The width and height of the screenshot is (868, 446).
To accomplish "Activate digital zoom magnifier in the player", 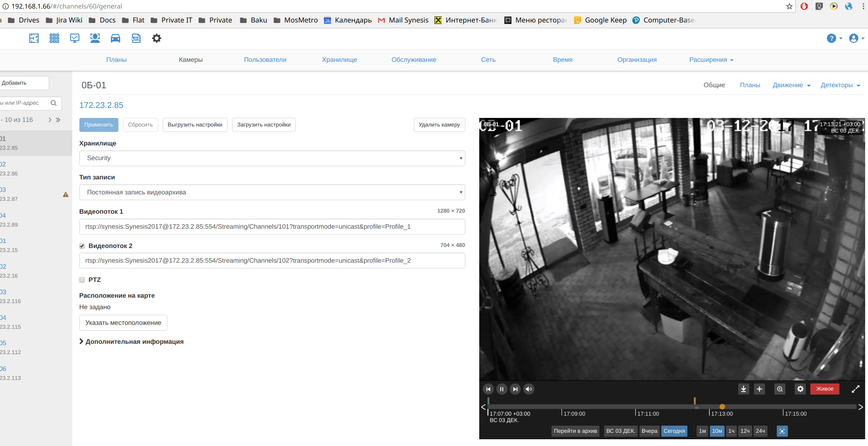I will (x=780, y=389).
